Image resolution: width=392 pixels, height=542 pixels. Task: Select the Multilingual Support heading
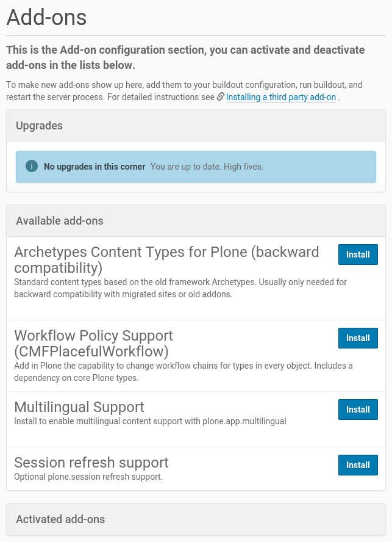click(79, 407)
